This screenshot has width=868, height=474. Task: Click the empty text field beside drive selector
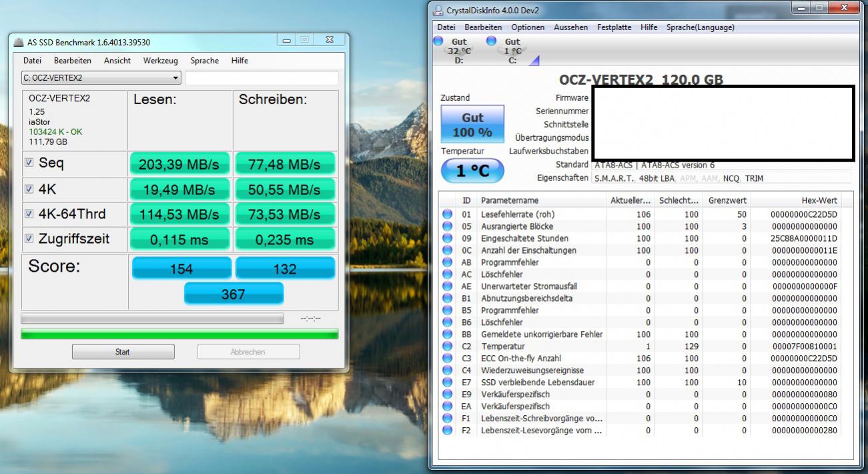pyautogui.click(x=262, y=78)
